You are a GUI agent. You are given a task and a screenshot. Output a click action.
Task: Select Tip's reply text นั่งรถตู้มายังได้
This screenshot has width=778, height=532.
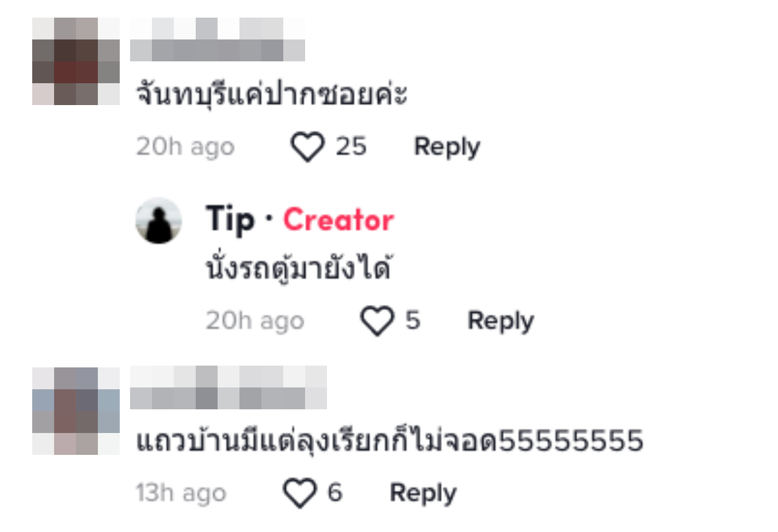pyautogui.click(x=298, y=268)
